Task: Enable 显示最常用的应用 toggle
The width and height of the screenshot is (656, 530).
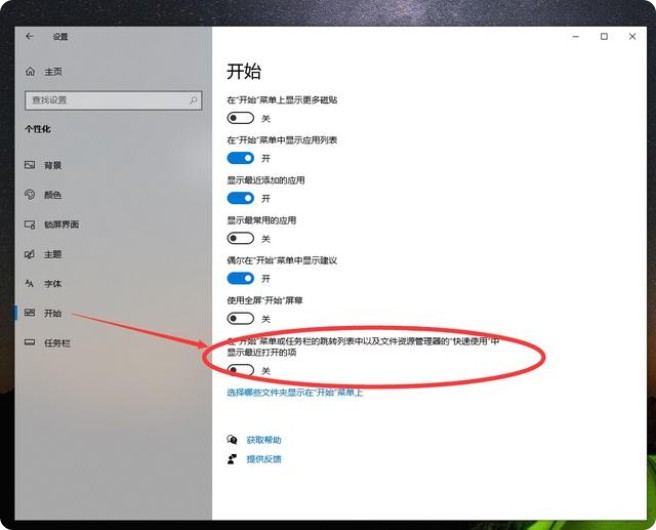Action: (240, 238)
